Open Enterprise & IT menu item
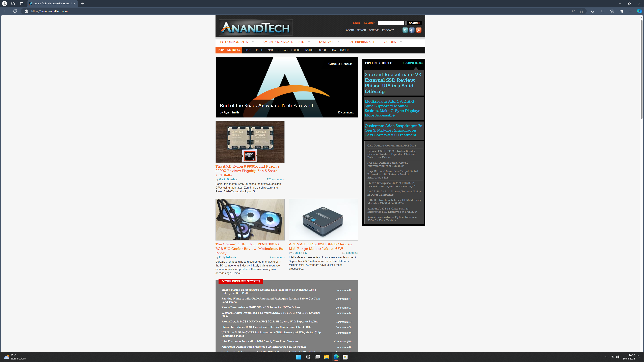 coord(361,42)
